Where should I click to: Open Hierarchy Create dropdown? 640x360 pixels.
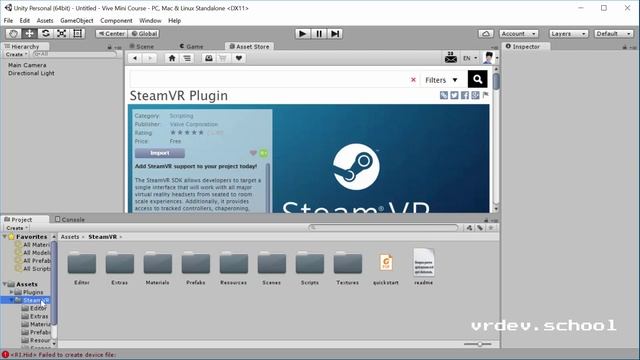coord(16,54)
